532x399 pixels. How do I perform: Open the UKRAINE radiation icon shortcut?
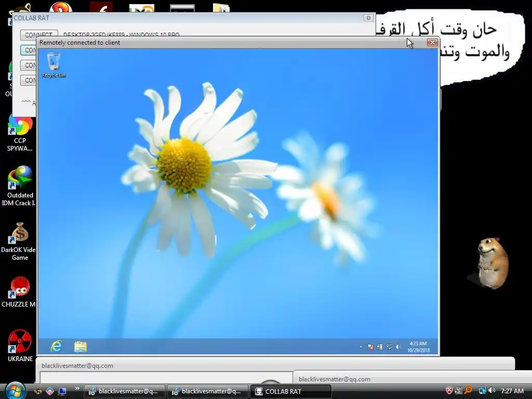click(x=20, y=345)
